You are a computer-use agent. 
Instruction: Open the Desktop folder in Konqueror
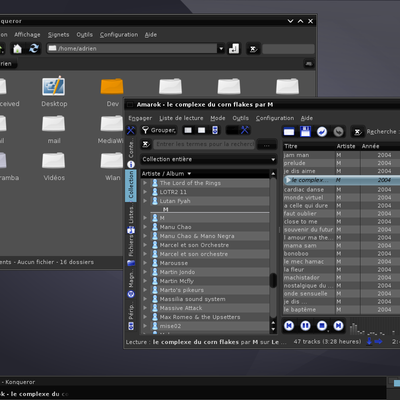(54, 92)
